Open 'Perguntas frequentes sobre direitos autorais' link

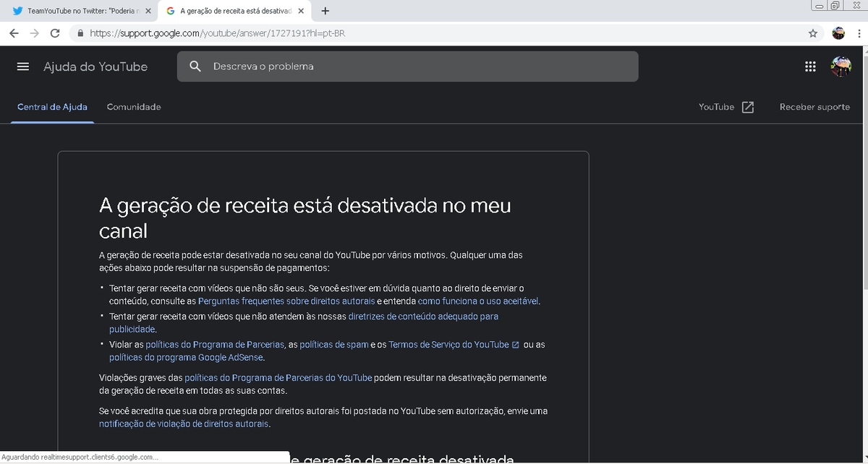286,301
